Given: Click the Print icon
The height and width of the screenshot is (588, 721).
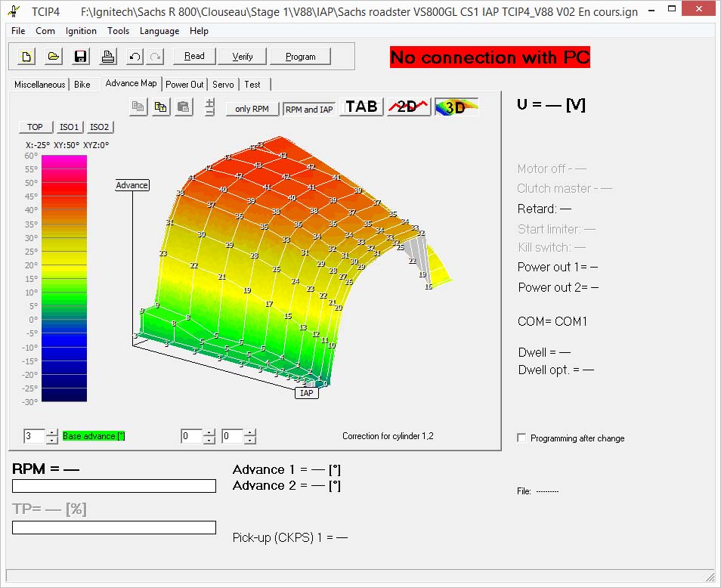Looking at the screenshot, I should pyautogui.click(x=108, y=57).
